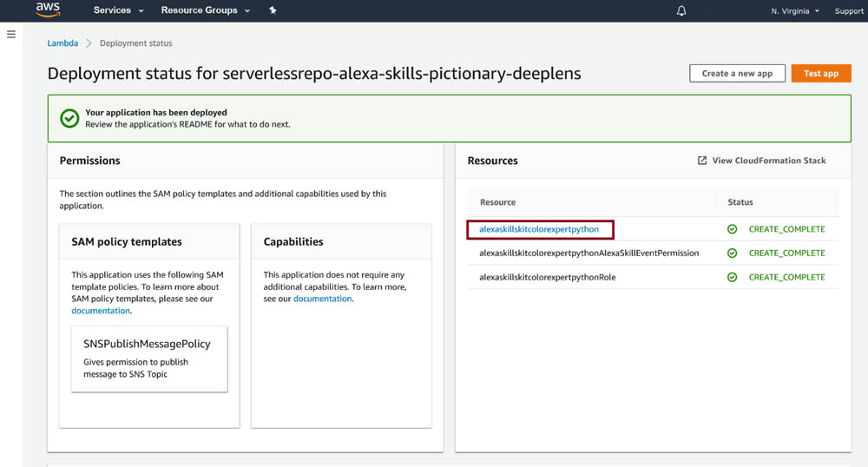Click the Permissions panel heading
This screenshot has height=467, width=868.
[x=89, y=161]
